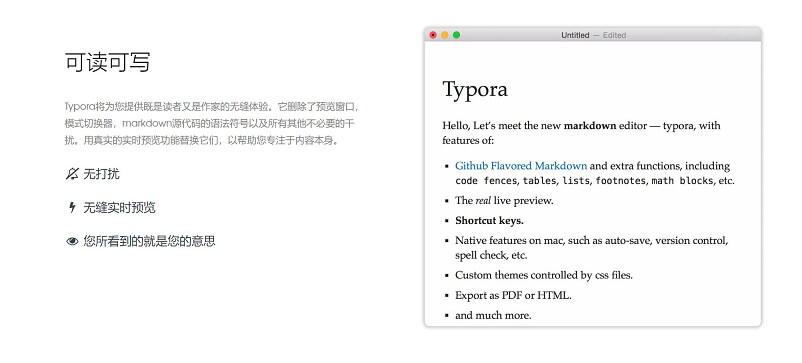Click the gray Typora description paragraph
The image size is (802, 363).
click(x=213, y=124)
